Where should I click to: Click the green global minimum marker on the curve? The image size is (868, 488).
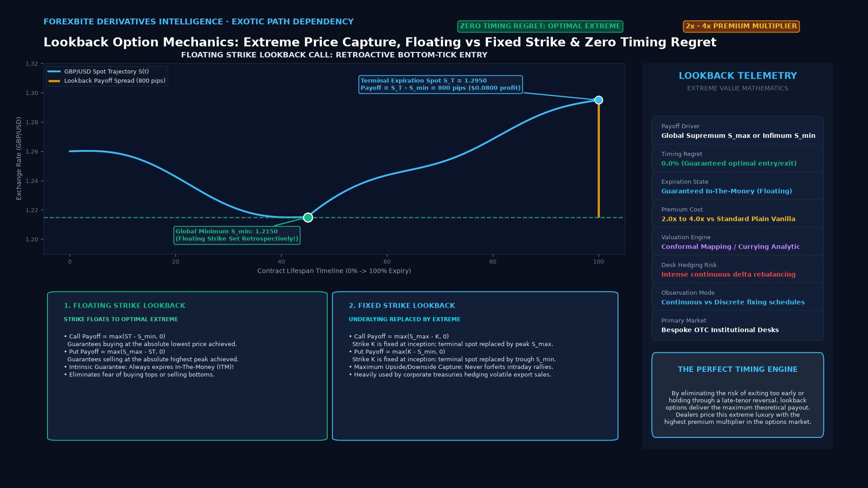click(x=308, y=218)
